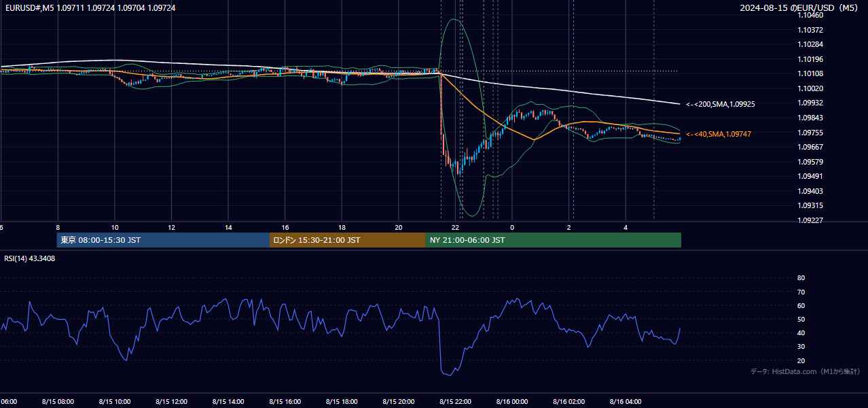This screenshot has width=868, height=408.
Task: Click hour marker 16 under the price chart
Action: (285, 227)
